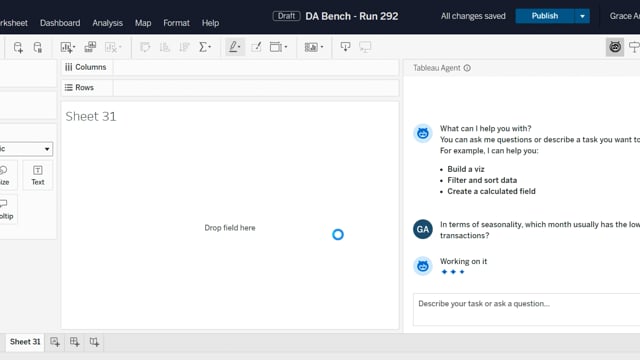Toggle the Tableau Agent panel icon

[615, 47]
